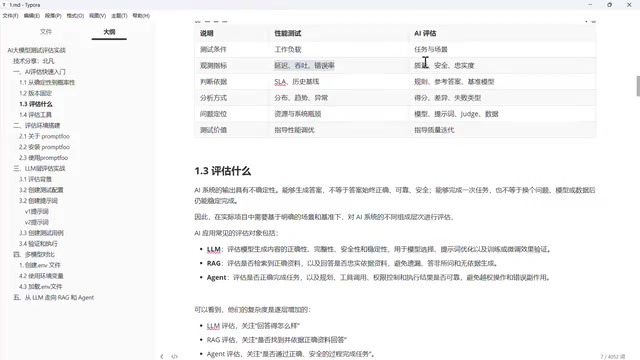Click the 性能测试 table header cell
This screenshot has width=640, height=360.
[339, 33]
